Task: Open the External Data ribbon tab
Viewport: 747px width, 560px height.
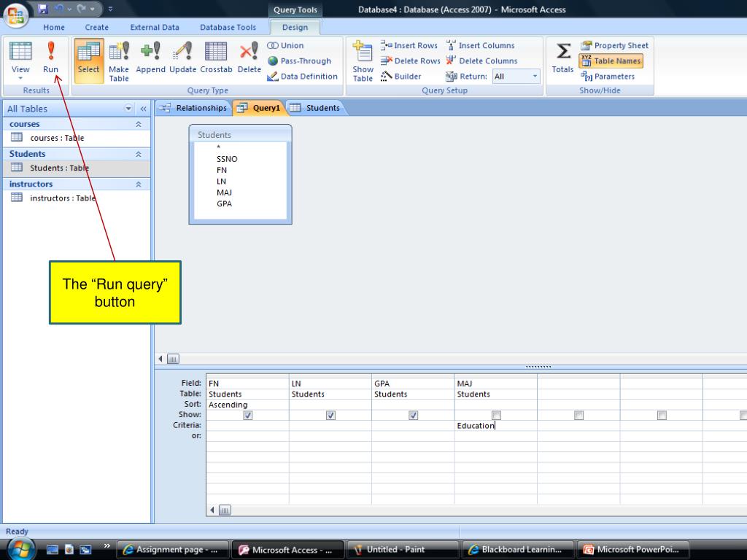Action: tap(155, 27)
